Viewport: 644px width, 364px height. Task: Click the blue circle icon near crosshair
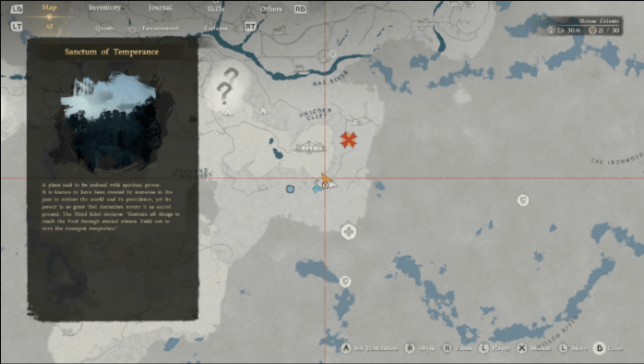point(289,189)
